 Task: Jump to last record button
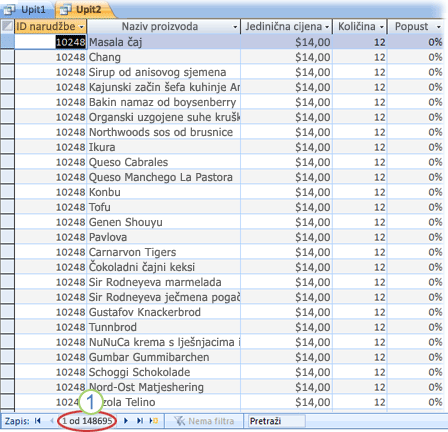click(140, 421)
